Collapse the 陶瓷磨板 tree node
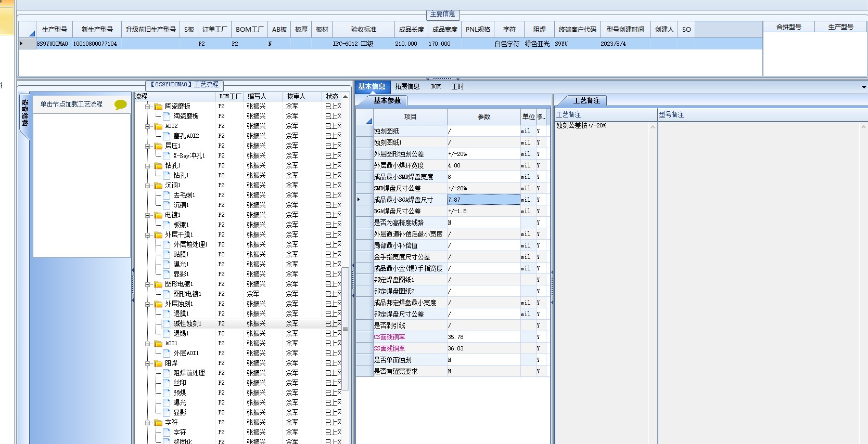 pyautogui.click(x=148, y=106)
